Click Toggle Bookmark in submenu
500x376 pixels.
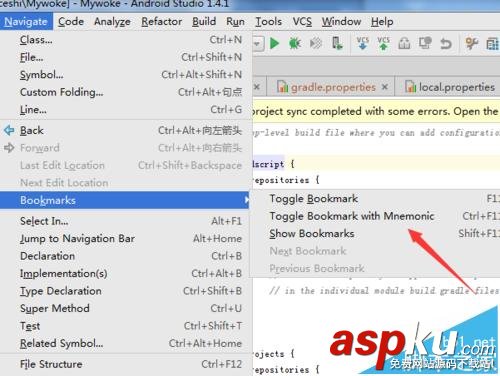tap(376, 199)
